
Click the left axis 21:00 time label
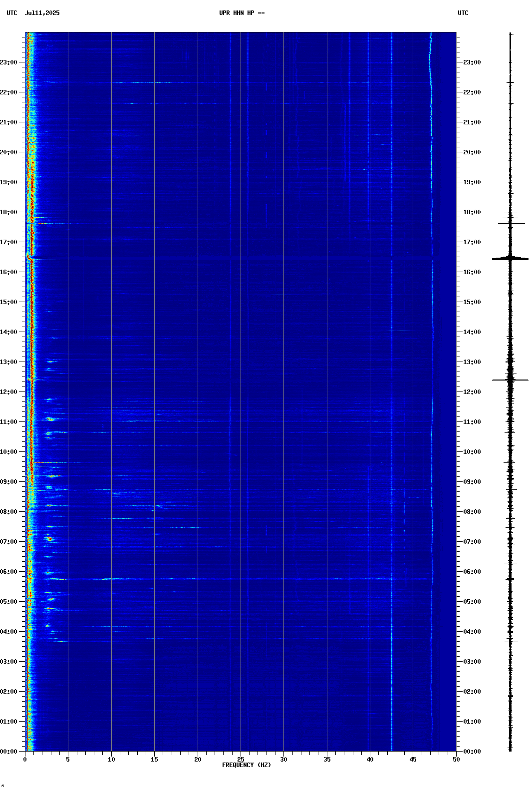8,122
